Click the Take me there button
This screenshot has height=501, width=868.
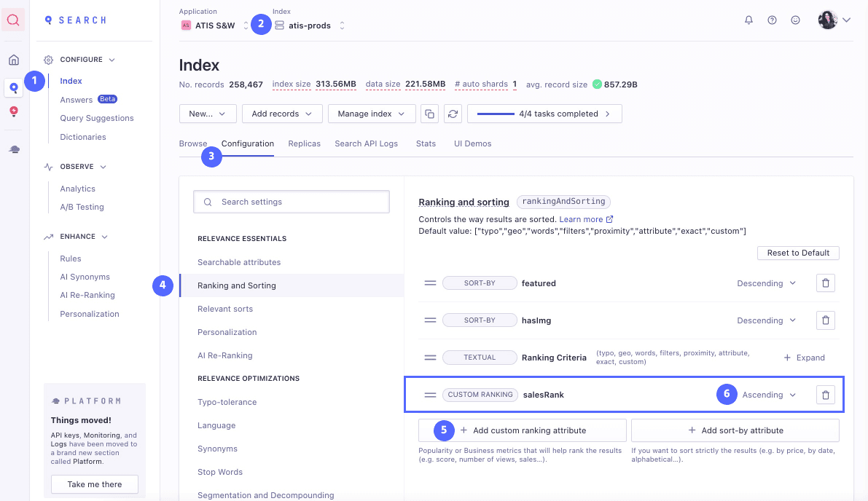click(x=95, y=484)
